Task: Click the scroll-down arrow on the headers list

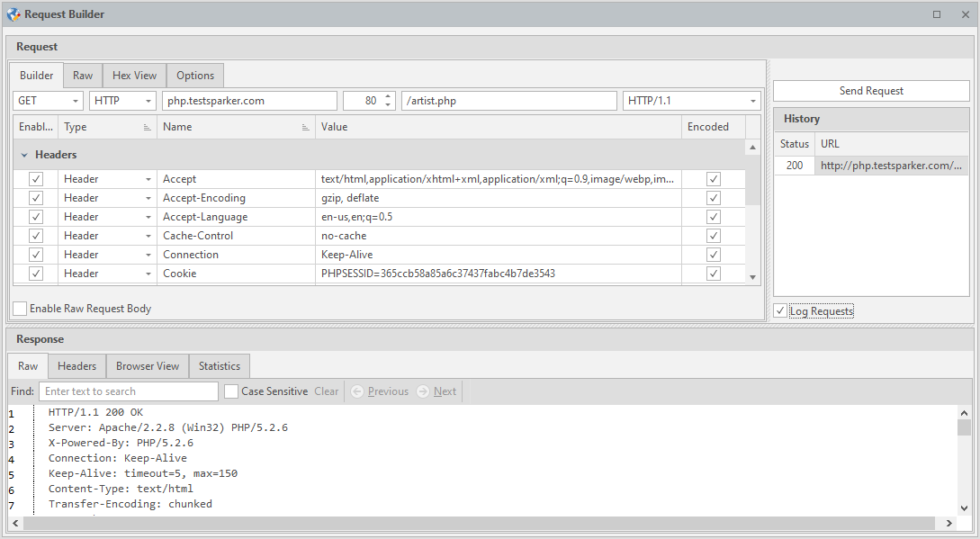Action: click(x=753, y=276)
